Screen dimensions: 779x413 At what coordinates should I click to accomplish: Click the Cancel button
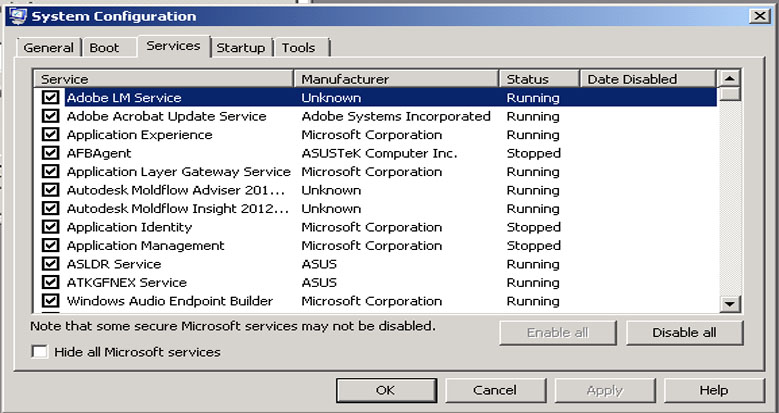tap(495, 390)
